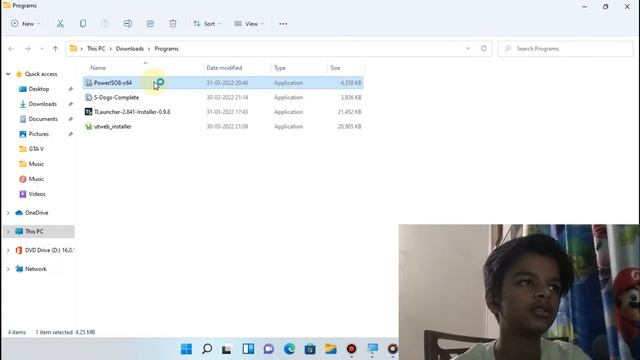The image size is (640, 360).
Task: Click the Delete trash icon
Action: click(x=173, y=24)
